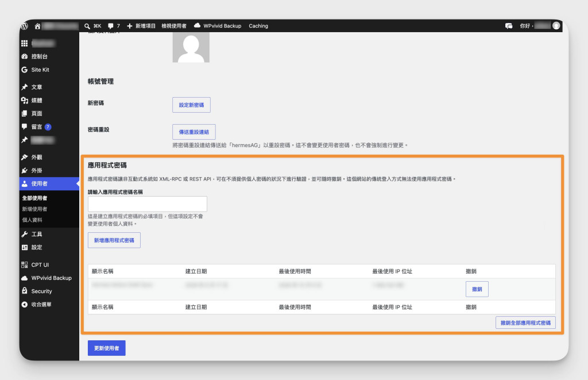Click 撤銷 button in password row
The width and height of the screenshot is (588, 380).
[x=477, y=289]
